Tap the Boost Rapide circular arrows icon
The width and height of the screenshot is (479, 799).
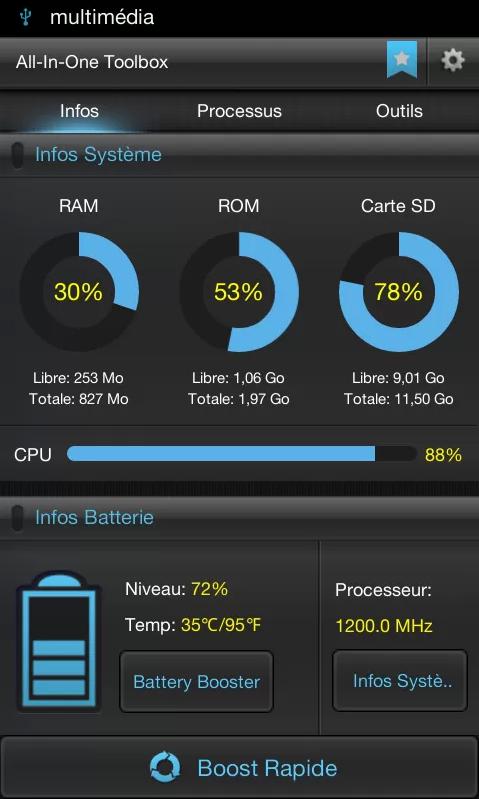tap(165, 767)
